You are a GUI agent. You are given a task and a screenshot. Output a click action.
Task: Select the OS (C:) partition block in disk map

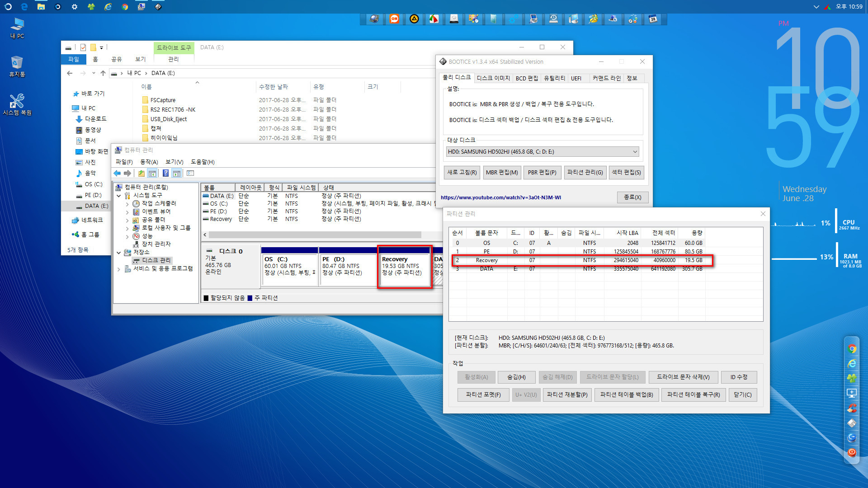pyautogui.click(x=290, y=267)
